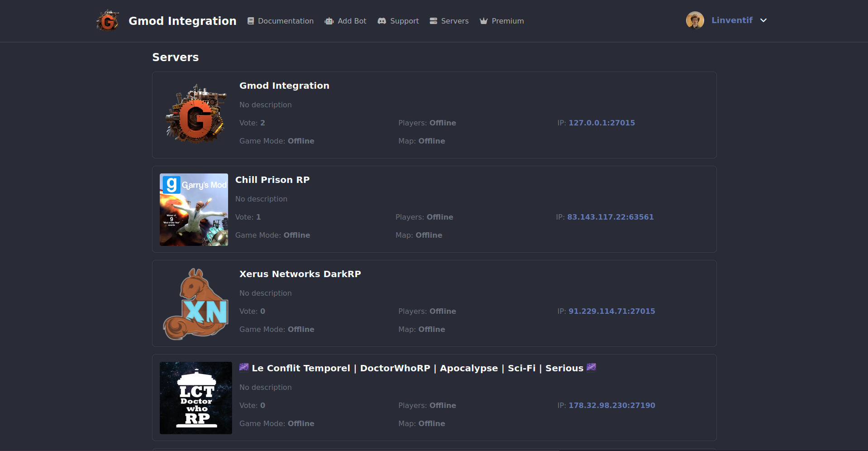Click the Servers page heading

pos(176,57)
